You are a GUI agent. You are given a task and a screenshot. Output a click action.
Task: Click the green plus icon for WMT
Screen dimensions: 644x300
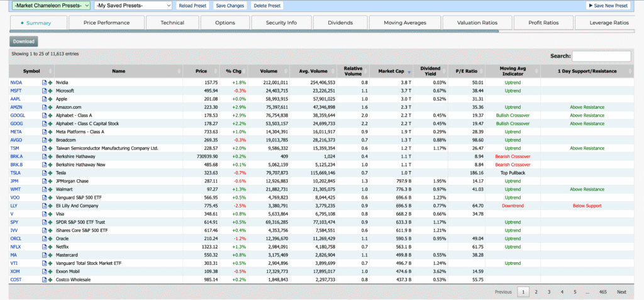tap(50, 189)
